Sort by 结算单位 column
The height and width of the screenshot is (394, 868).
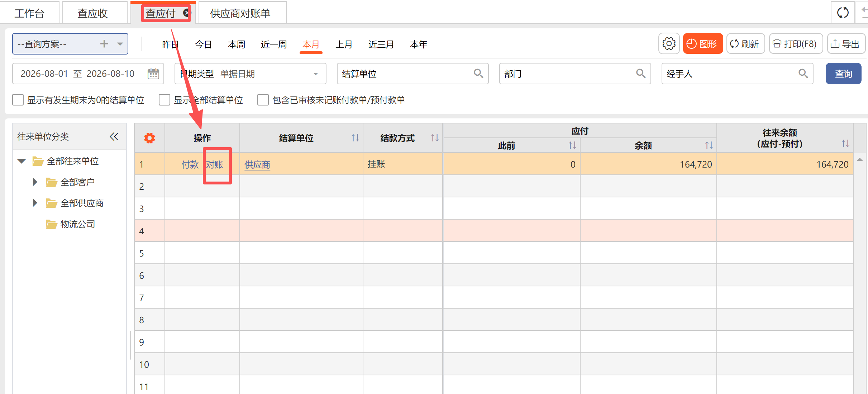(x=355, y=138)
